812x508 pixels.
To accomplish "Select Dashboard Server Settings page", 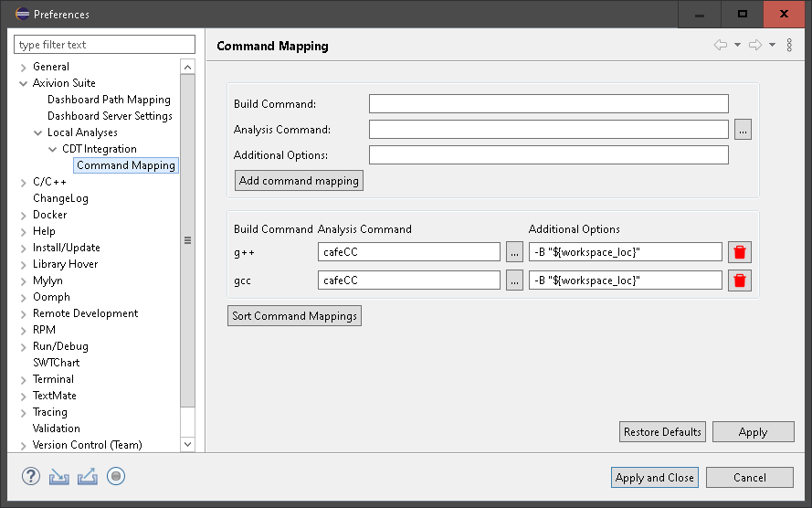I will click(110, 116).
